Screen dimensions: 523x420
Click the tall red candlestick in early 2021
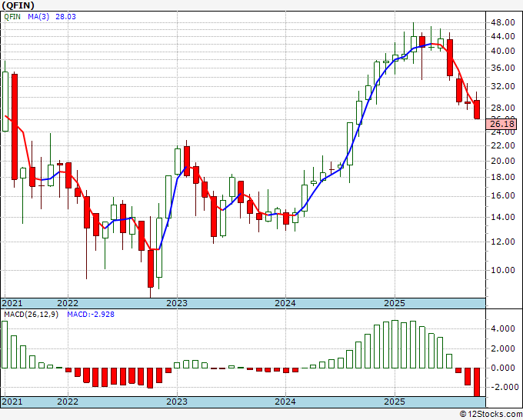15,127
